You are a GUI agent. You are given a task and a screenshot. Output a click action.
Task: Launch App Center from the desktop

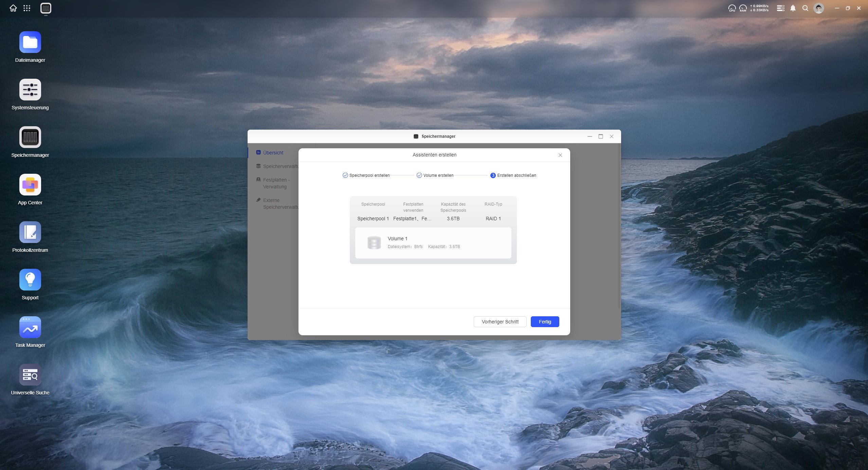point(30,185)
